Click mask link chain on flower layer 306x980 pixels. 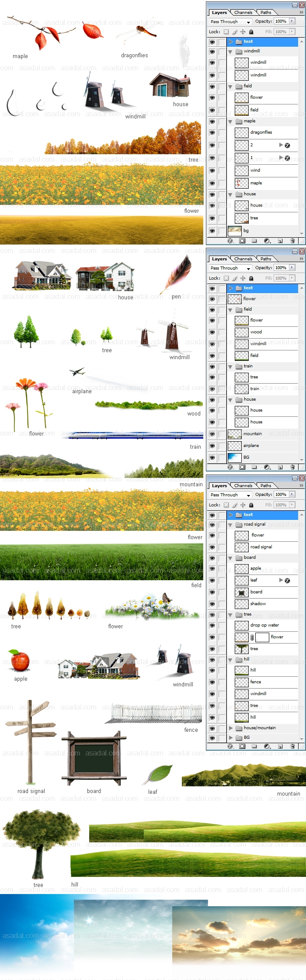252,637
